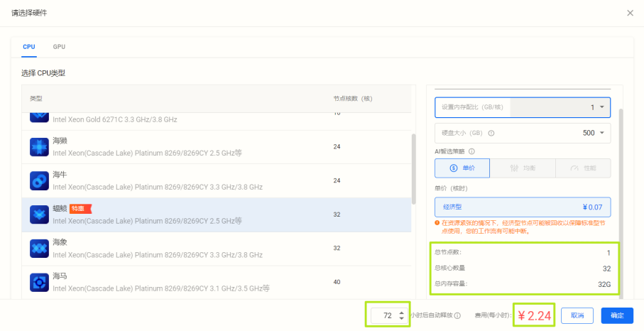
Task: Click the 蝠鲼 CPU type icon
Action: click(40, 215)
